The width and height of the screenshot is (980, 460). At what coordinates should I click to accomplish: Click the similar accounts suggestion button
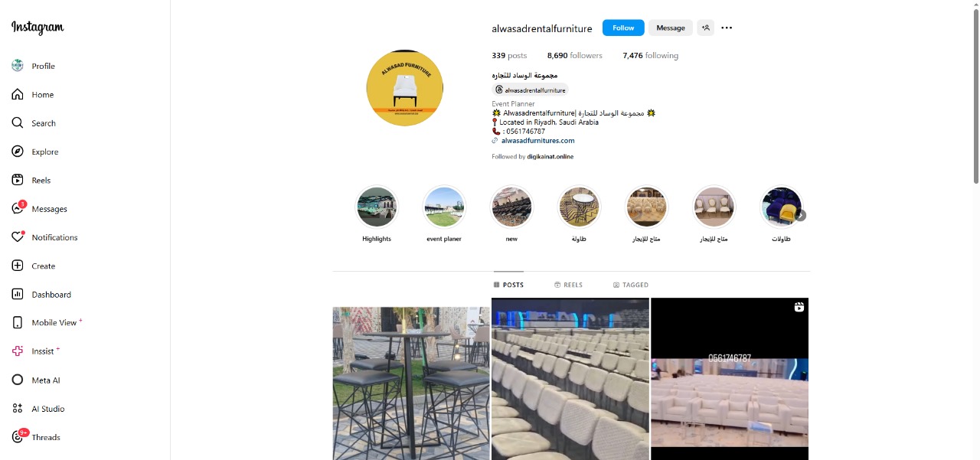click(705, 28)
